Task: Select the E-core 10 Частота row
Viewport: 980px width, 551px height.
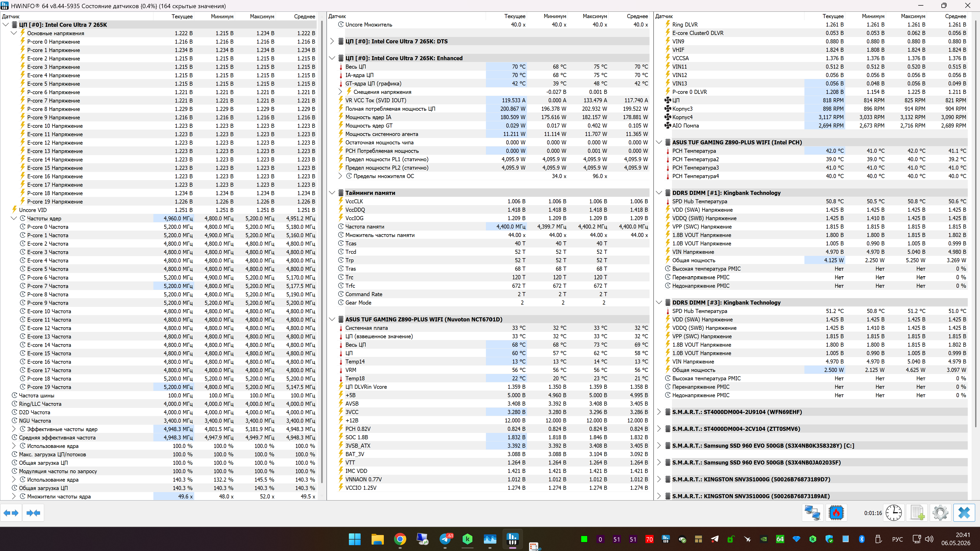Action: (159, 311)
